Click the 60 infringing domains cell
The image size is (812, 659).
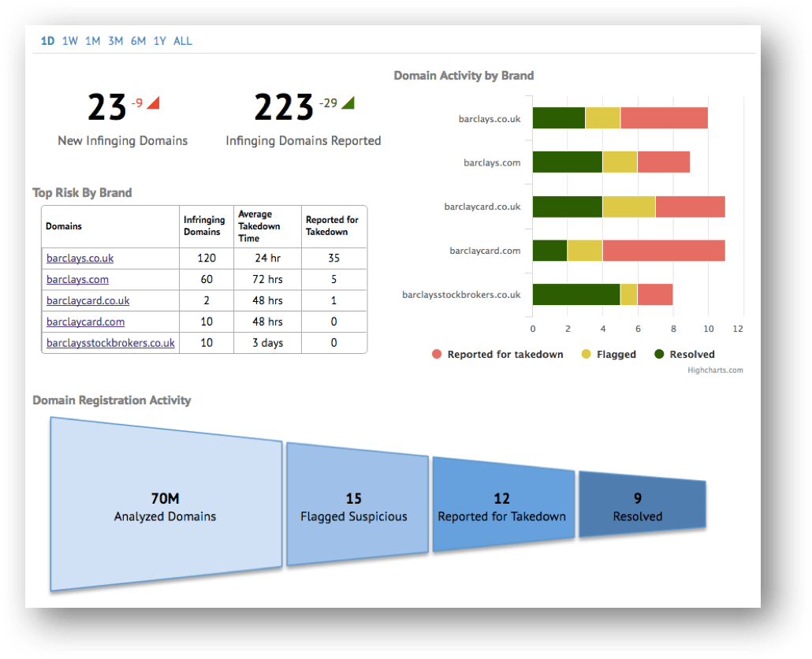click(x=206, y=279)
